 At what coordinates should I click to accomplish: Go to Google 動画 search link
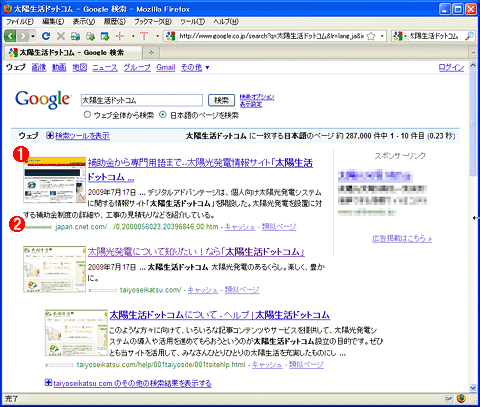59,68
